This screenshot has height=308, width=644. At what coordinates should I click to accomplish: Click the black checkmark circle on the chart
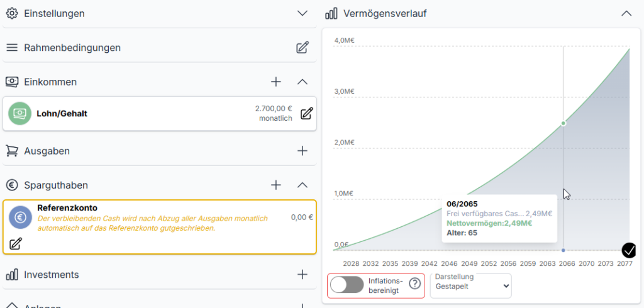pos(629,250)
